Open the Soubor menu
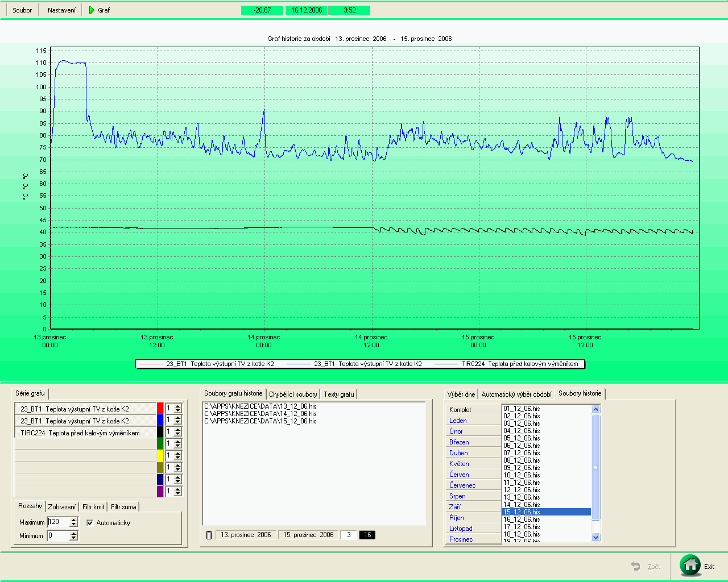 pos(22,10)
